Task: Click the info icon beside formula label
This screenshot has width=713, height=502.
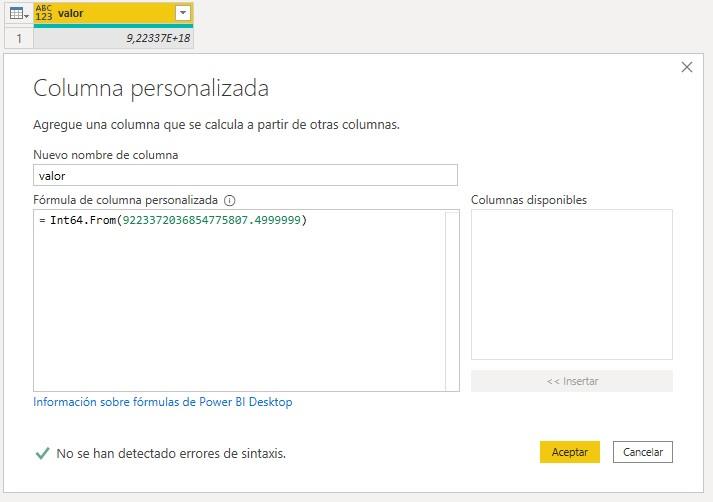Action: coord(230,200)
